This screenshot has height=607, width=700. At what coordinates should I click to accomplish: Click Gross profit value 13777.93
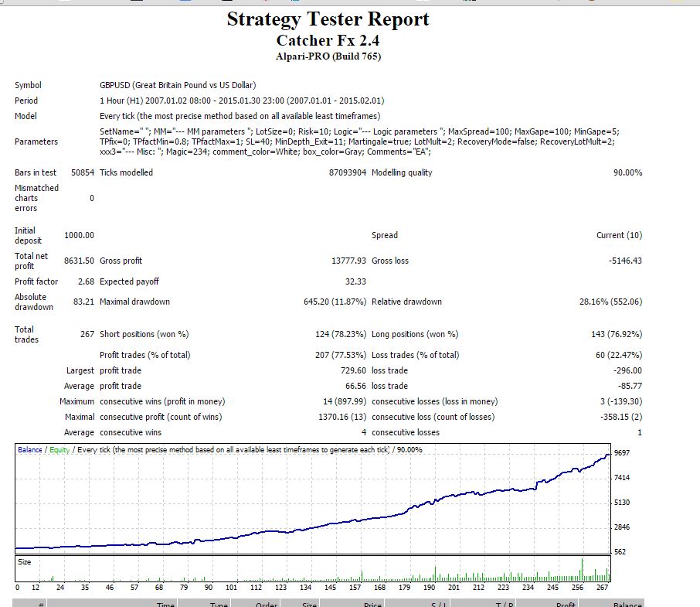point(348,261)
